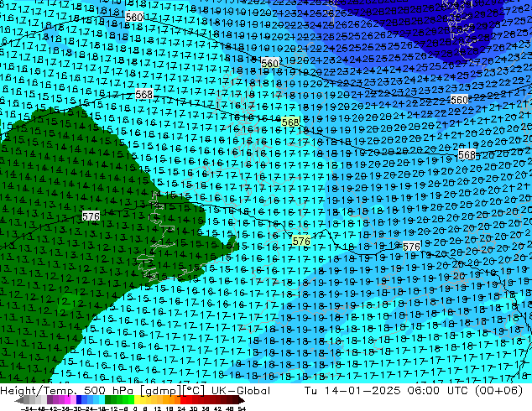The image size is (532, 411).
Task: Click the yellow-highlighted 576 contour label
Action: pyautogui.click(x=301, y=241)
